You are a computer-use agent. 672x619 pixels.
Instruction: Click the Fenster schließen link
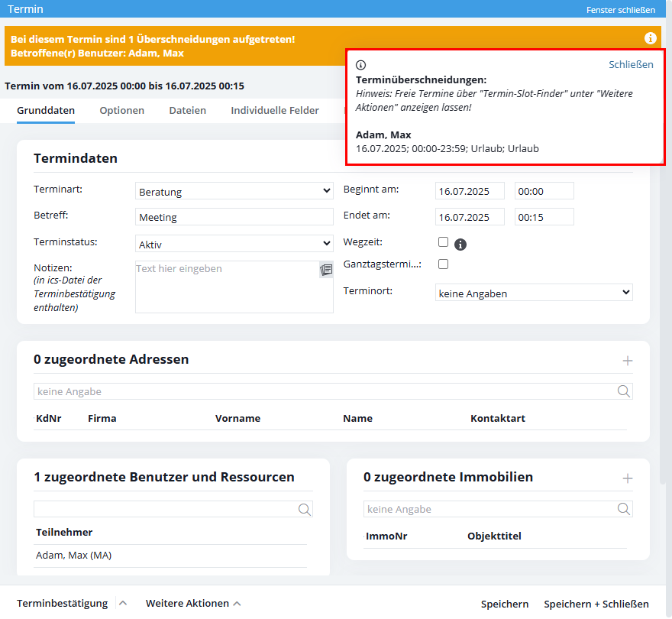620,10
